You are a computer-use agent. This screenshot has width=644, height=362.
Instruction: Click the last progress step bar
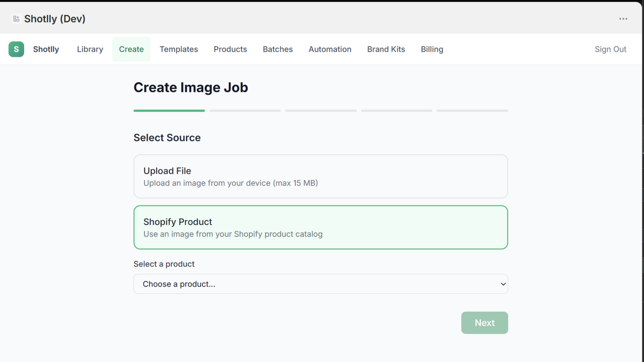pyautogui.click(x=473, y=111)
